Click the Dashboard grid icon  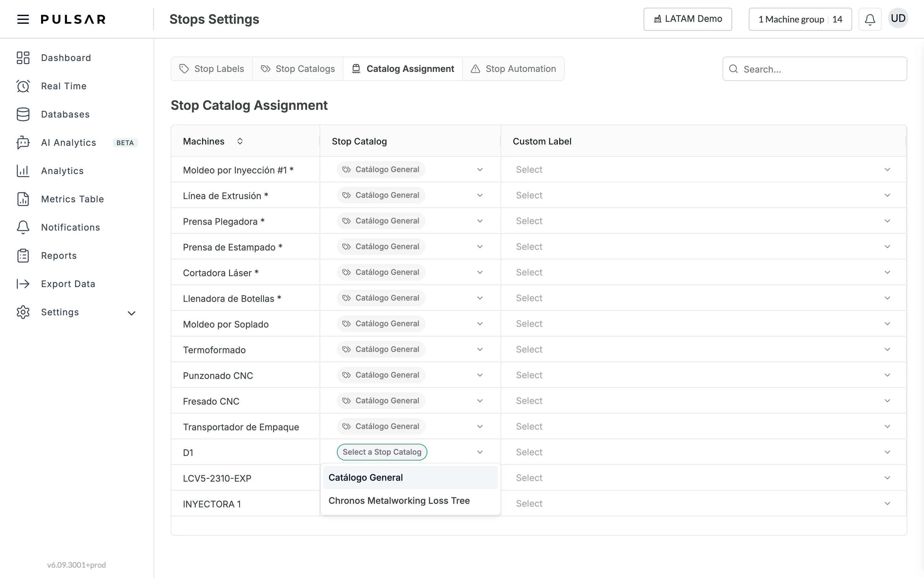click(x=23, y=58)
